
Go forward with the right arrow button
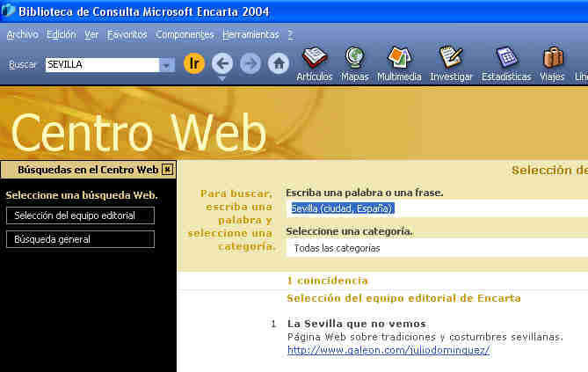[x=250, y=64]
